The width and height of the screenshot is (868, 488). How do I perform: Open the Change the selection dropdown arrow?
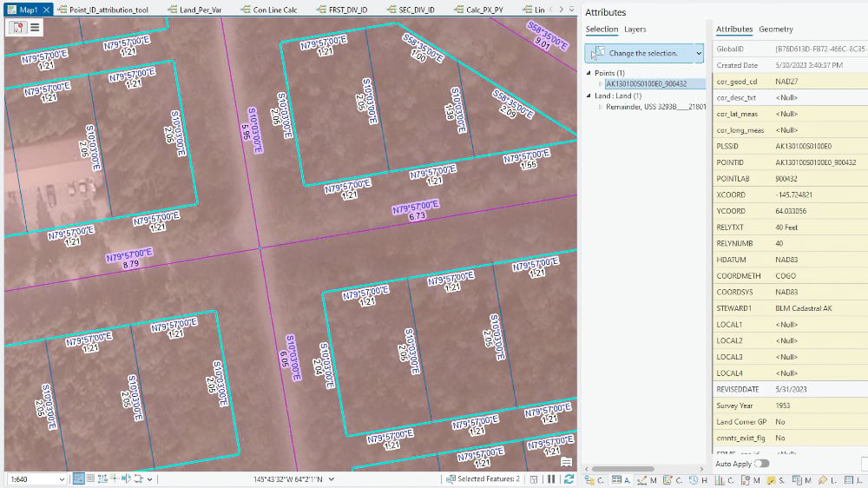(699, 53)
